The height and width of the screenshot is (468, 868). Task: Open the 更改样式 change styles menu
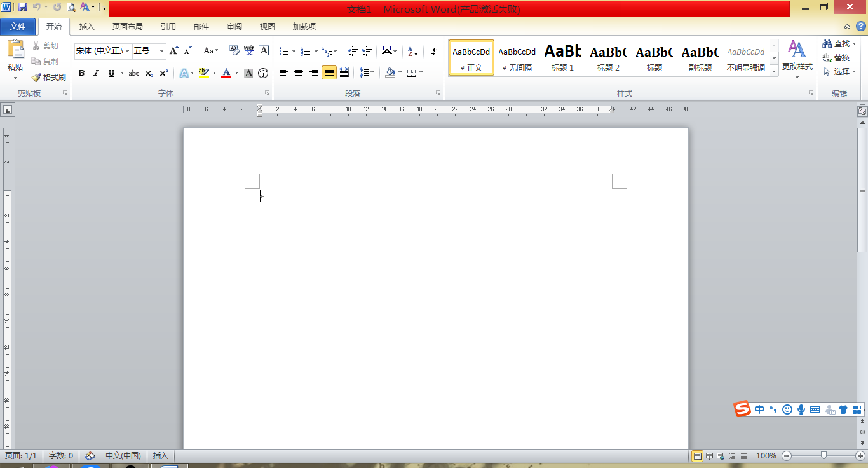click(x=797, y=59)
